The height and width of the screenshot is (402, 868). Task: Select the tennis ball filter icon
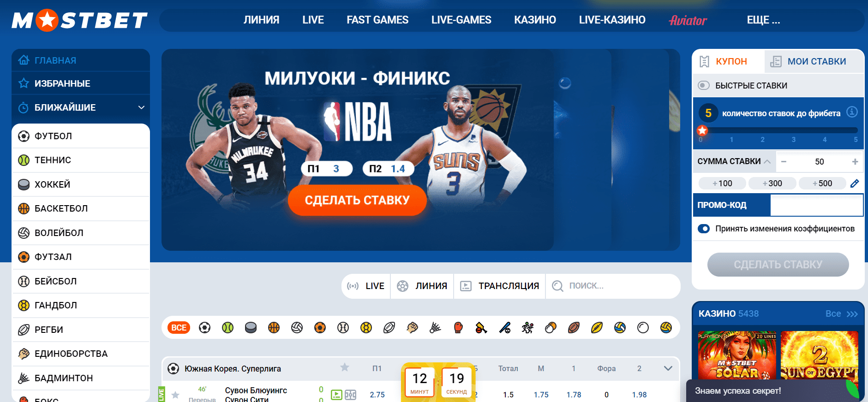(x=227, y=328)
